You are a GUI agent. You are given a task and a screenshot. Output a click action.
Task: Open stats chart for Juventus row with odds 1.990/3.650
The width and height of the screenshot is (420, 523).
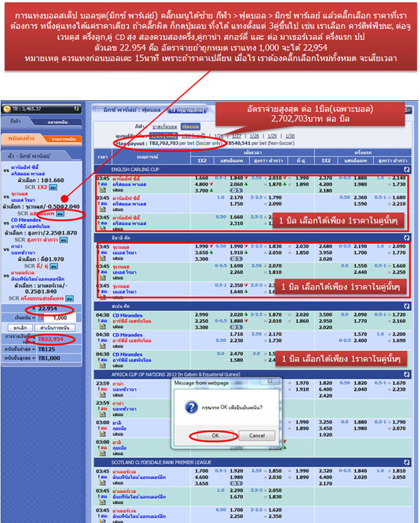(x=103, y=258)
